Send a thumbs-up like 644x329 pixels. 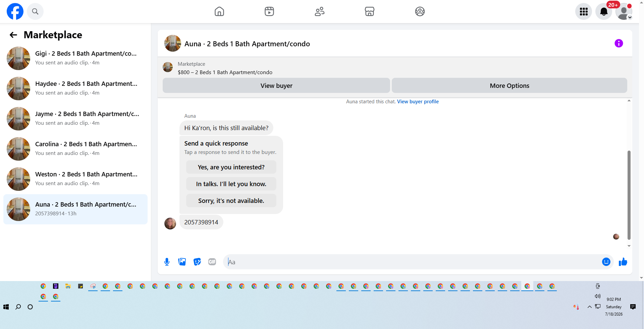(623, 262)
